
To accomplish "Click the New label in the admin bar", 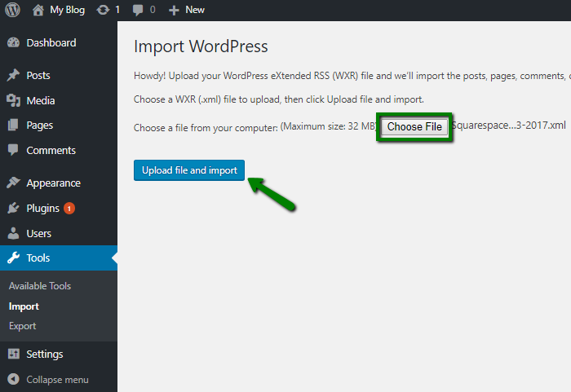I will (x=195, y=10).
